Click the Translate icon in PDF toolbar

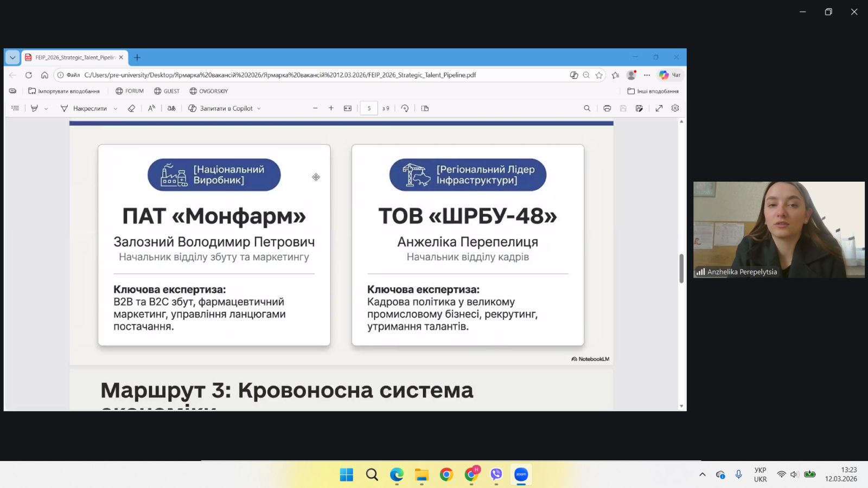[171, 108]
